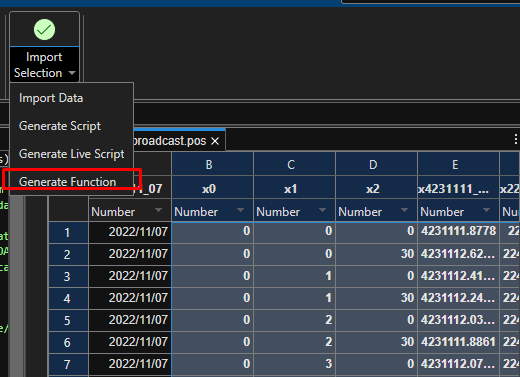Click column C cell showing 3 in row 7
520x377 pixels.
click(294, 364)
